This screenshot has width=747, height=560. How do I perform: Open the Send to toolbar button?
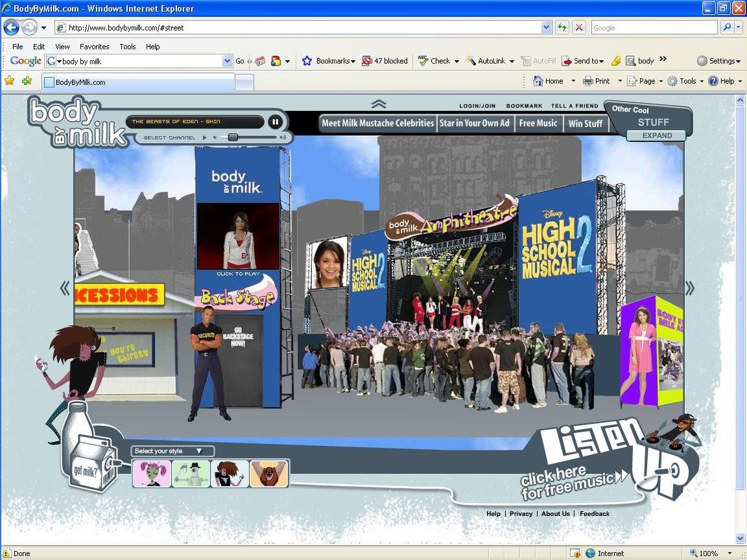click(583, 61)
